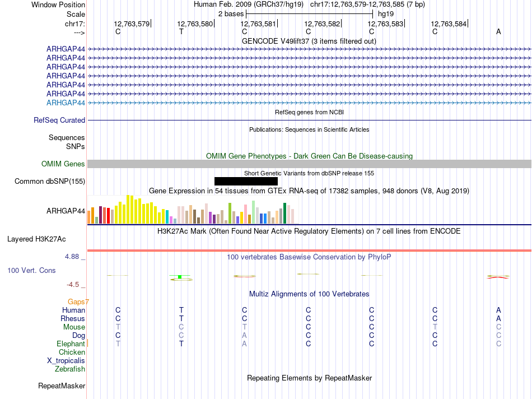Open Multiz Alignments of 100 Vertebrates title

tap(309, 294)
